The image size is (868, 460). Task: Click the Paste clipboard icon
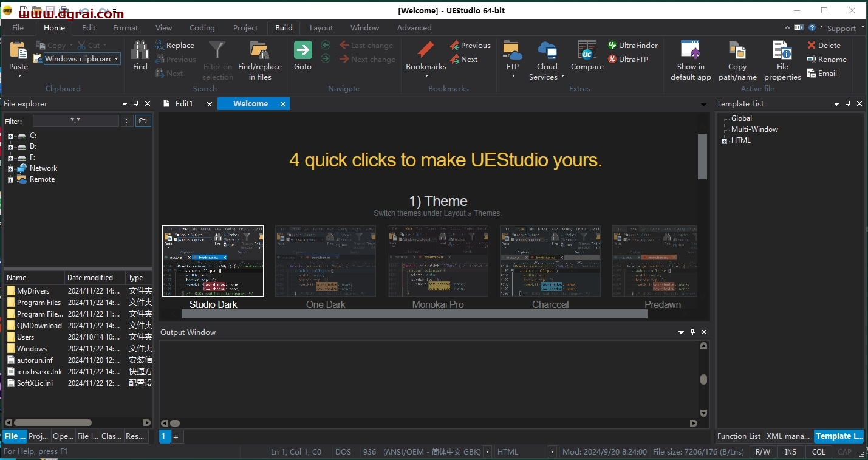click(18, 50)
